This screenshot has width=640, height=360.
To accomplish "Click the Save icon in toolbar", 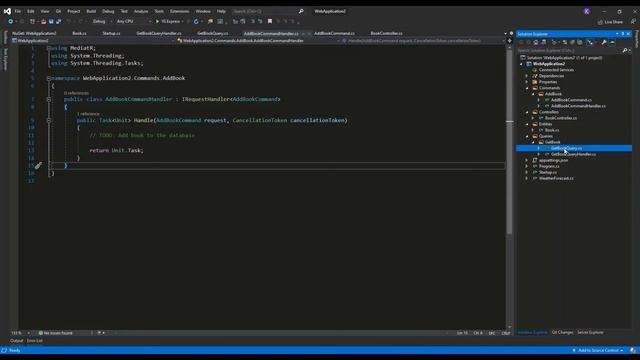I will coord(51,21).
